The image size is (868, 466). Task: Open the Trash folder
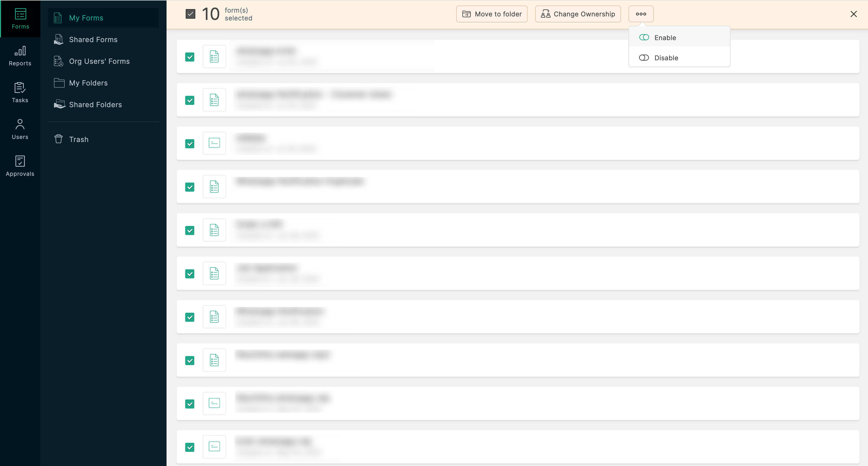tap(78, 139)
